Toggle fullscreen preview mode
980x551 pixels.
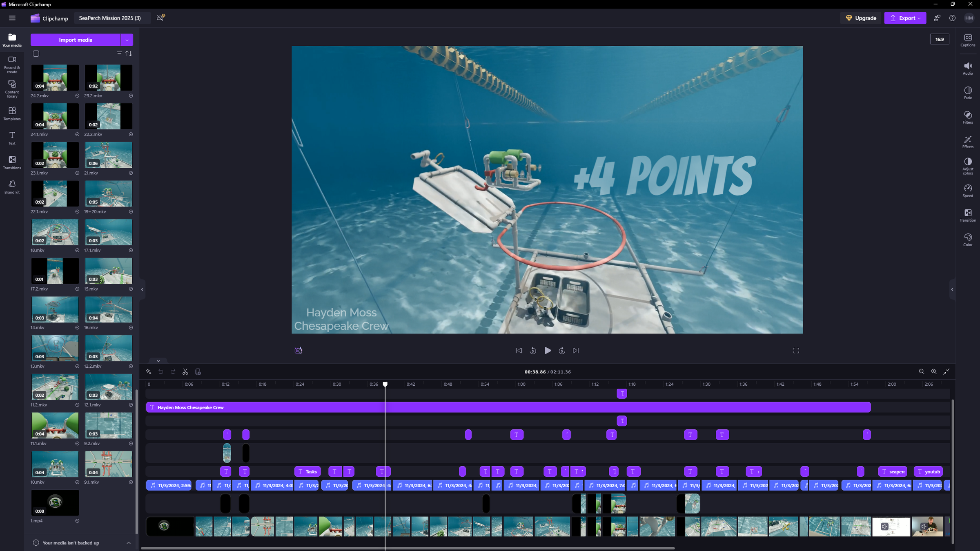coord(795,350)
